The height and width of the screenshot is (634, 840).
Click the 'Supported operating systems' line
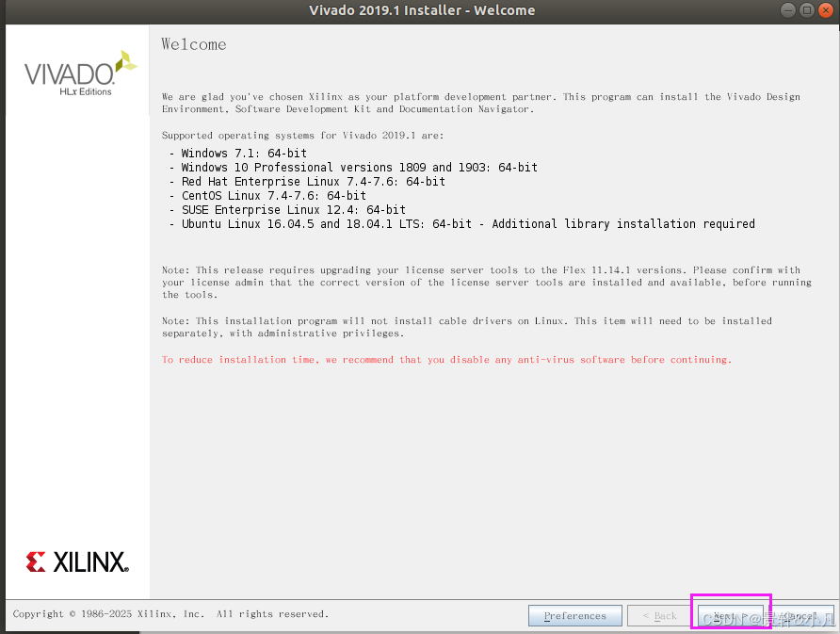click(302, 136)
